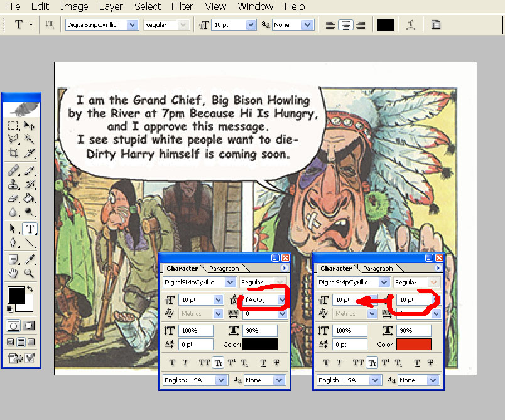Screen dimensions: 505x420
Task: Select the Notes tool
Action: [13, 259]
